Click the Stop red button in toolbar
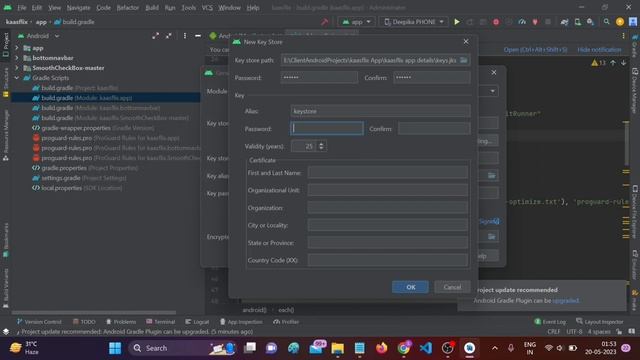 coord(496,22)
